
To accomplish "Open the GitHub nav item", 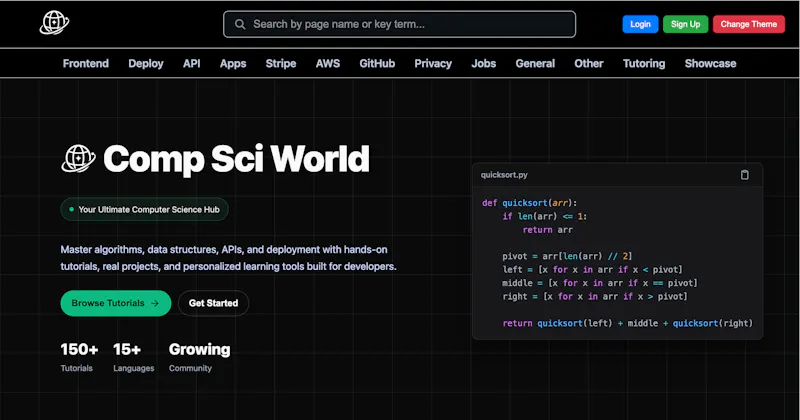I will pos(377,63).
